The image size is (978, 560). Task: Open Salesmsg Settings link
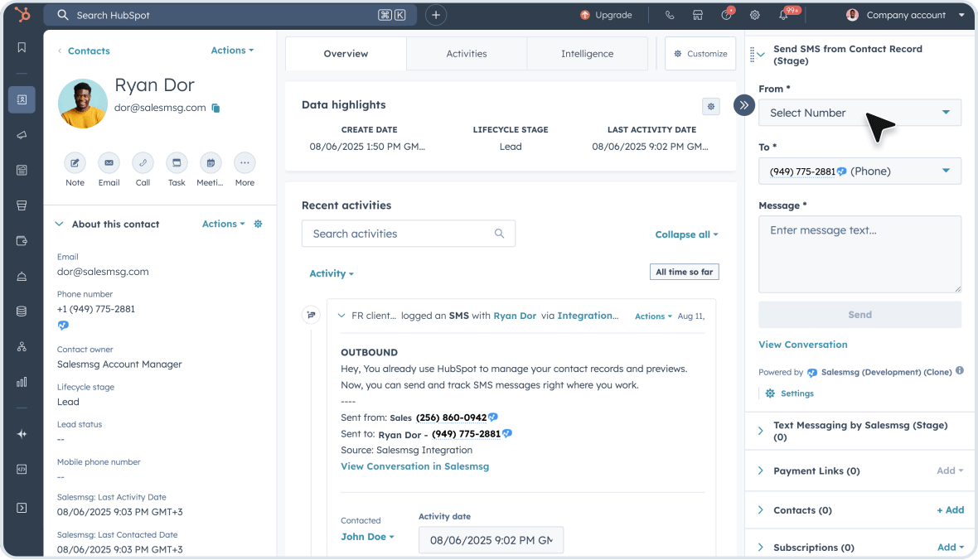pos(797,393)
